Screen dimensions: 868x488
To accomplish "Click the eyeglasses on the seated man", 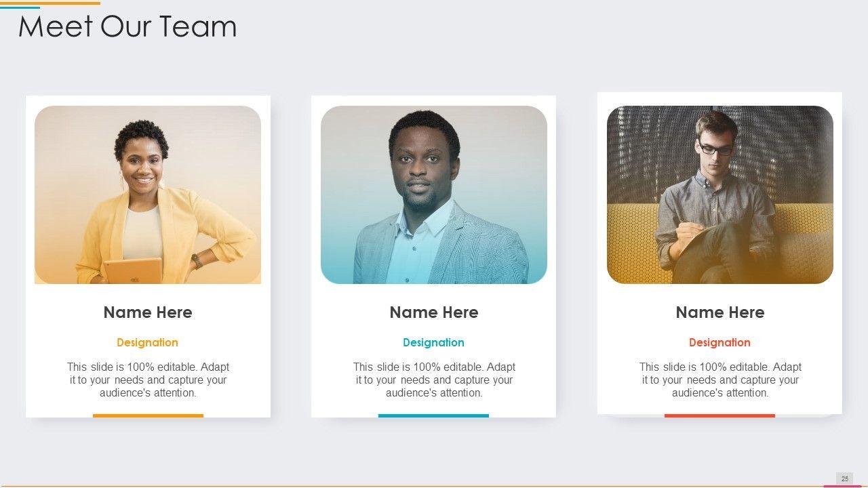I will tap(715, 149).
